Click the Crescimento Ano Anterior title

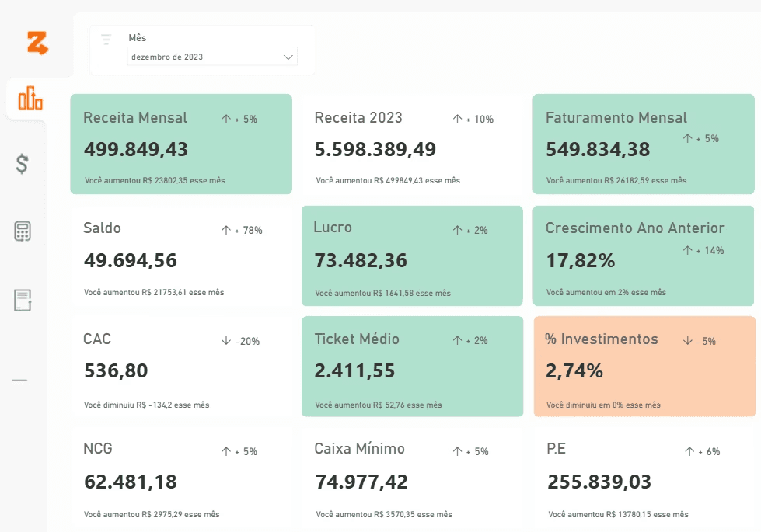coord(635,228)
